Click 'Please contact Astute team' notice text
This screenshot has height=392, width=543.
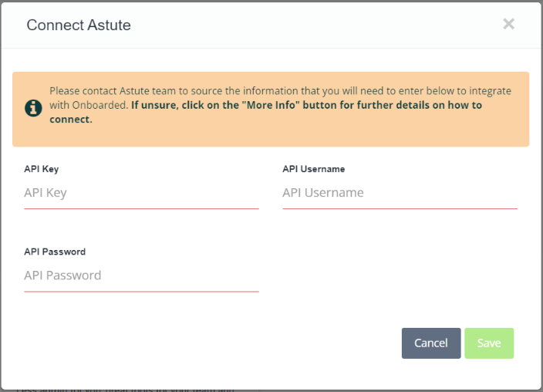[280, 97]
